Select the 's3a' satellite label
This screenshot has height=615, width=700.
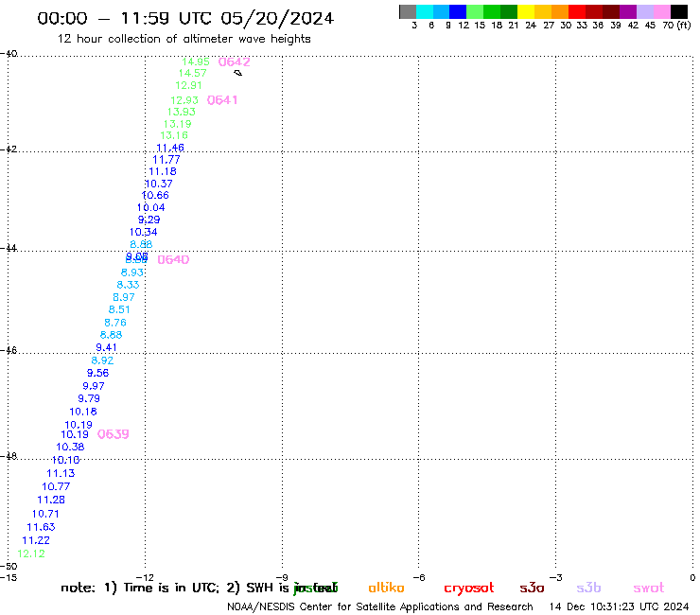(532, 588)
